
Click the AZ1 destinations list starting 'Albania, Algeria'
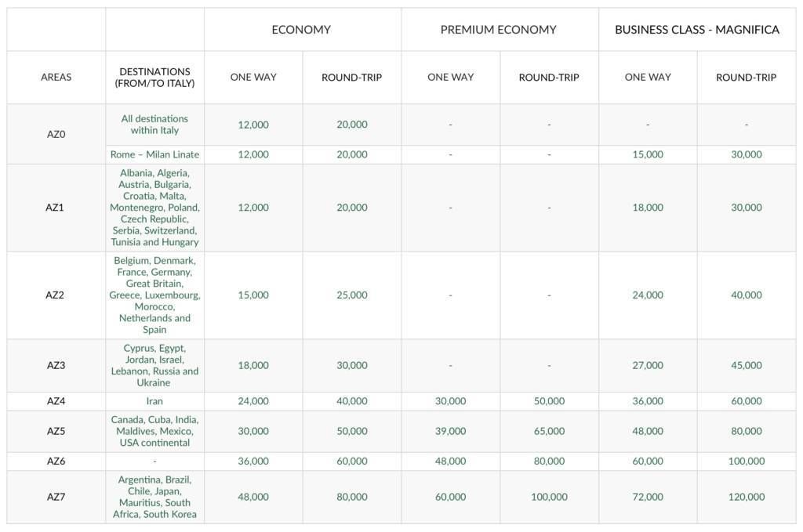(154, 207)
